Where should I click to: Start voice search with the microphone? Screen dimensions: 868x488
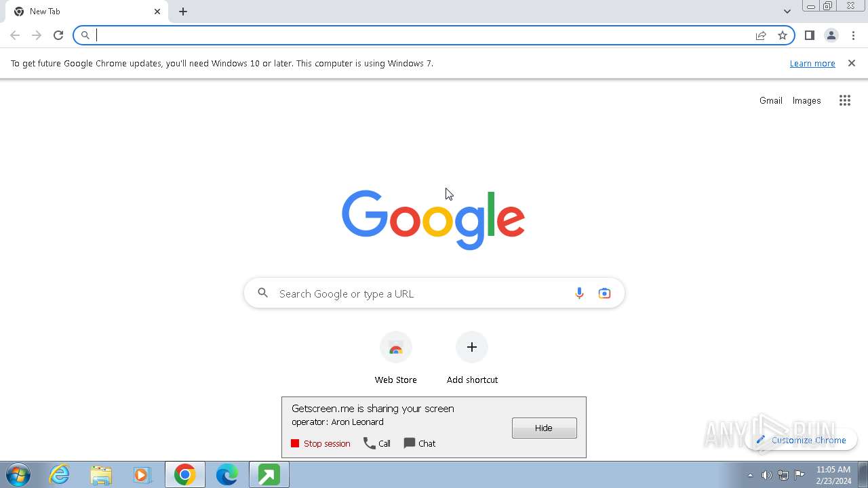[579, 293]
